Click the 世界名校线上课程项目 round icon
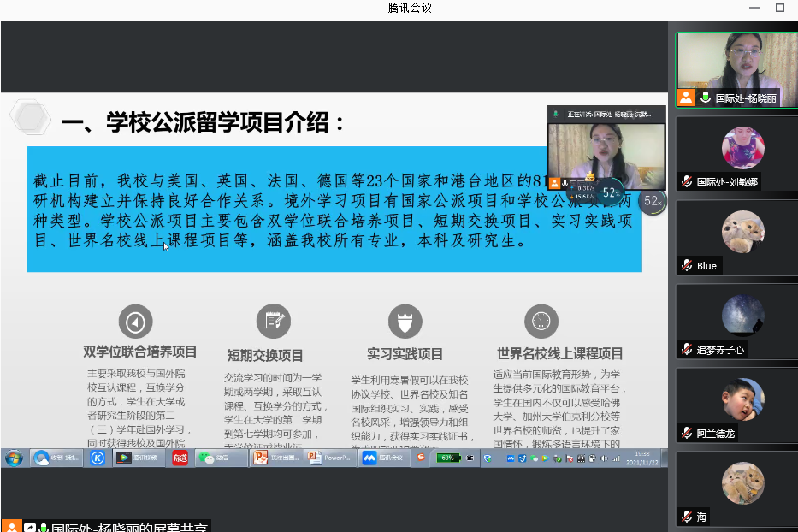The image size is (798, 532). pyautogui.click(x=540, y=321)
